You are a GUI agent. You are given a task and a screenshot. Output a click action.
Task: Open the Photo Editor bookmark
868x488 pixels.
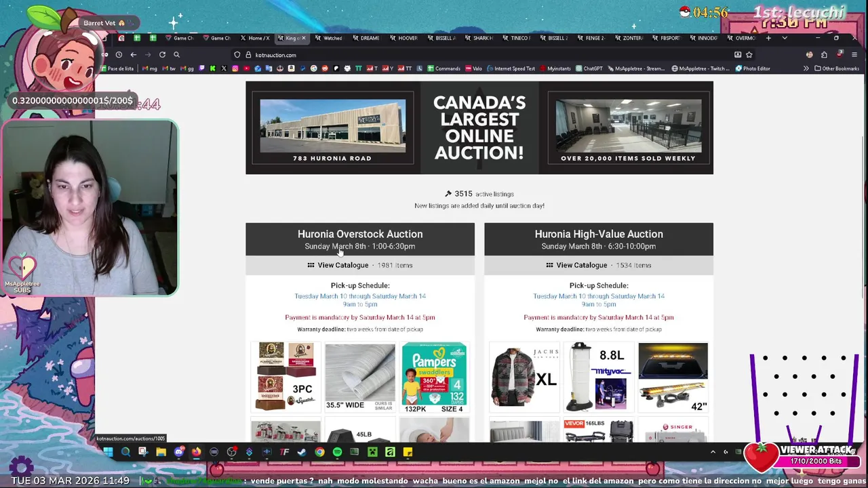click(x=753, y=68)
